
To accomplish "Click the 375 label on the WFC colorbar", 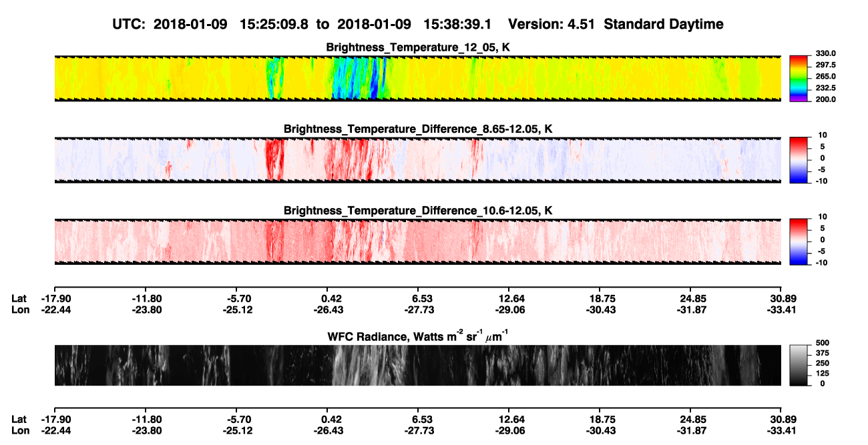I will tap(822, 354).
